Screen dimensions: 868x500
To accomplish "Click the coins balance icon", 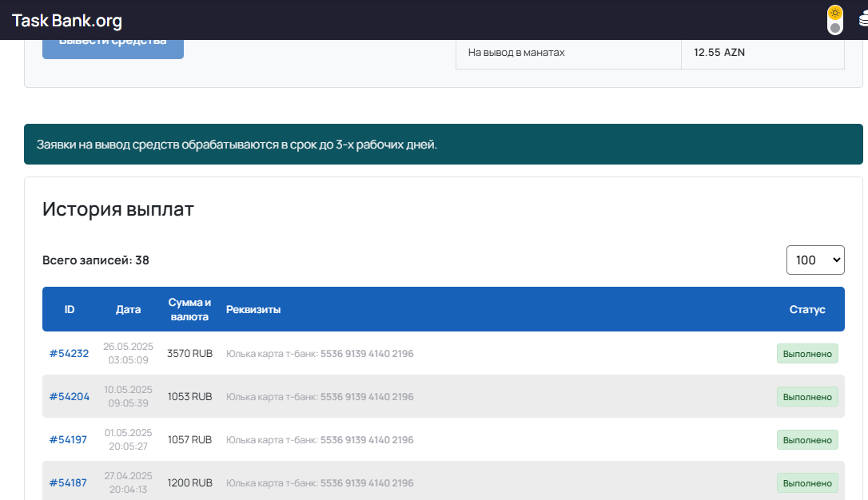I will pyautogui.click(x=862, y=21).
